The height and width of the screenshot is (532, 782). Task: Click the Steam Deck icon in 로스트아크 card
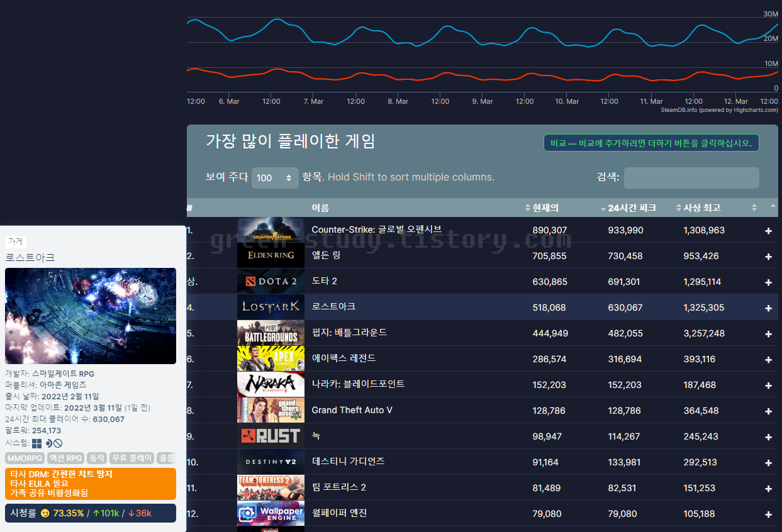click(48, 443)
